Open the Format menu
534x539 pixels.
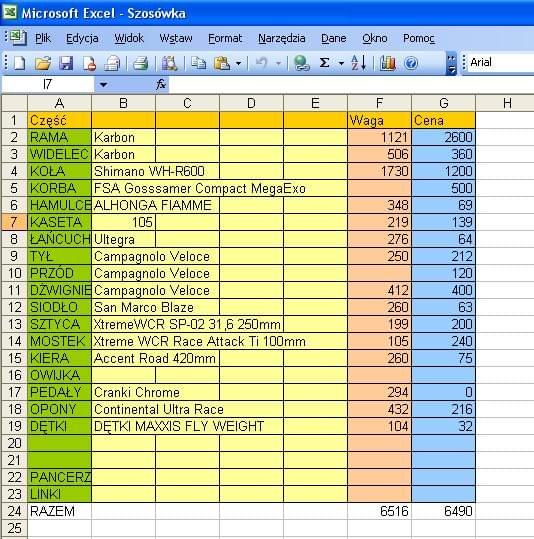click(x=225, y=38)
